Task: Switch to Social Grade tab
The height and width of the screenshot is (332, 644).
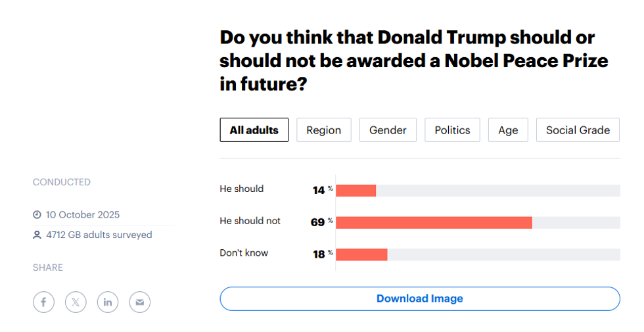Action: point(578,130)
